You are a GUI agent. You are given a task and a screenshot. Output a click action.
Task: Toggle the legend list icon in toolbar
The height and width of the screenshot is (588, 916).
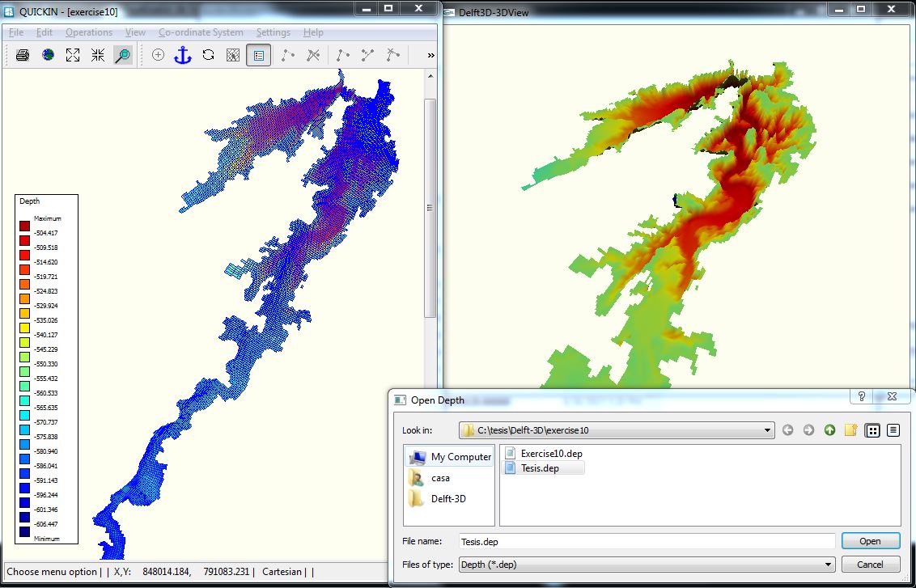click(259, 56)
